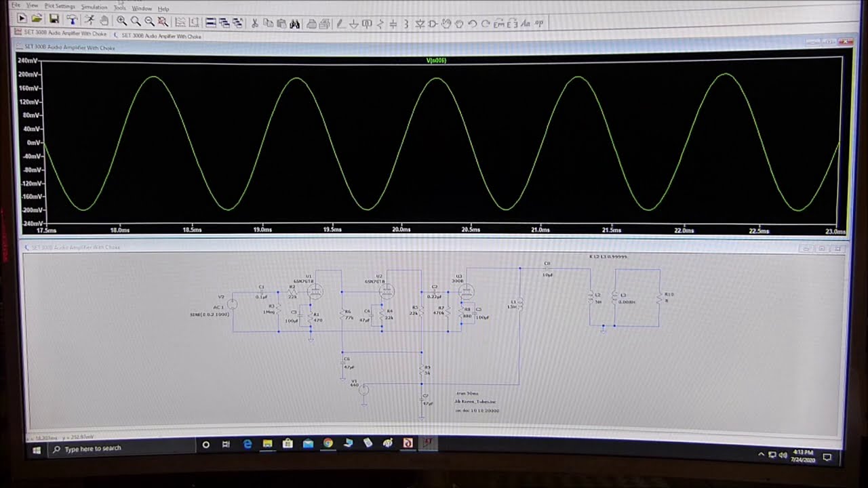
Task: Select the Drag hand tool
Action: [459, 24]
